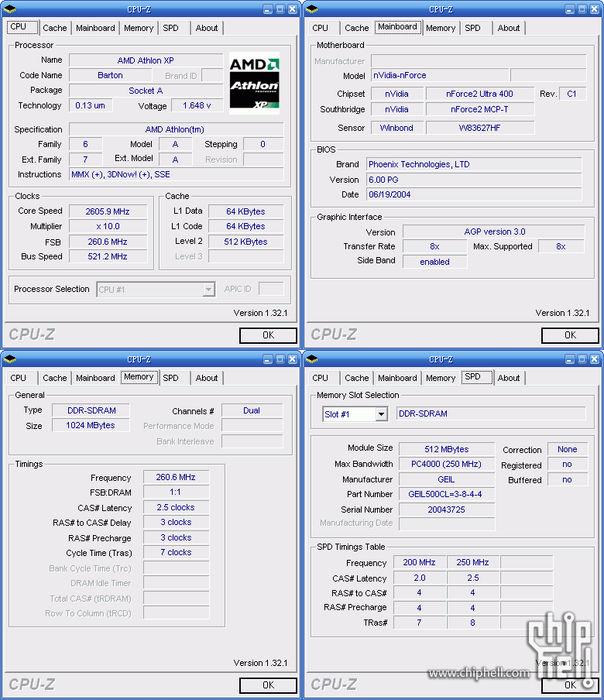
Task: Click the Core Speed field showing 2605.9 MHz
Action: [x=107, y=211]
